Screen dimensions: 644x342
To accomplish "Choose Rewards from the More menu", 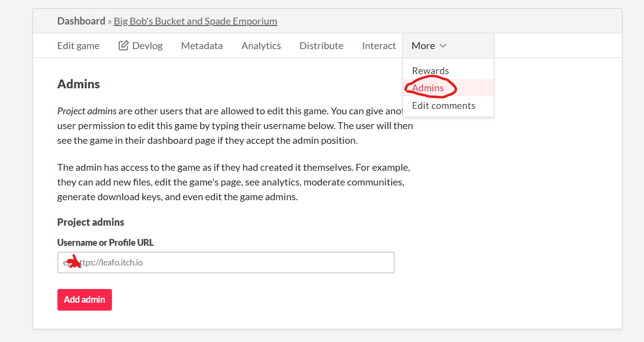I will pyautogui.click(x=430, y=71).
